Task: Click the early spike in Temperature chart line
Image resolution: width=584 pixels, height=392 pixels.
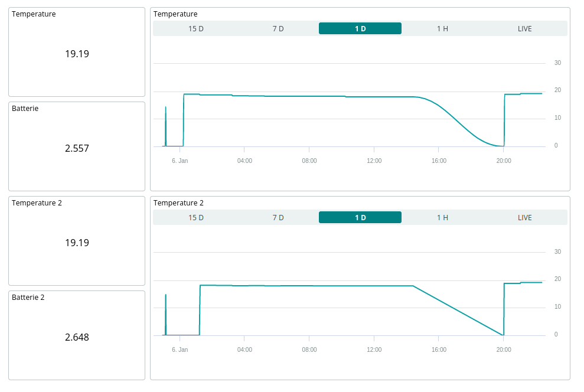Action: [x=166, y=126]
